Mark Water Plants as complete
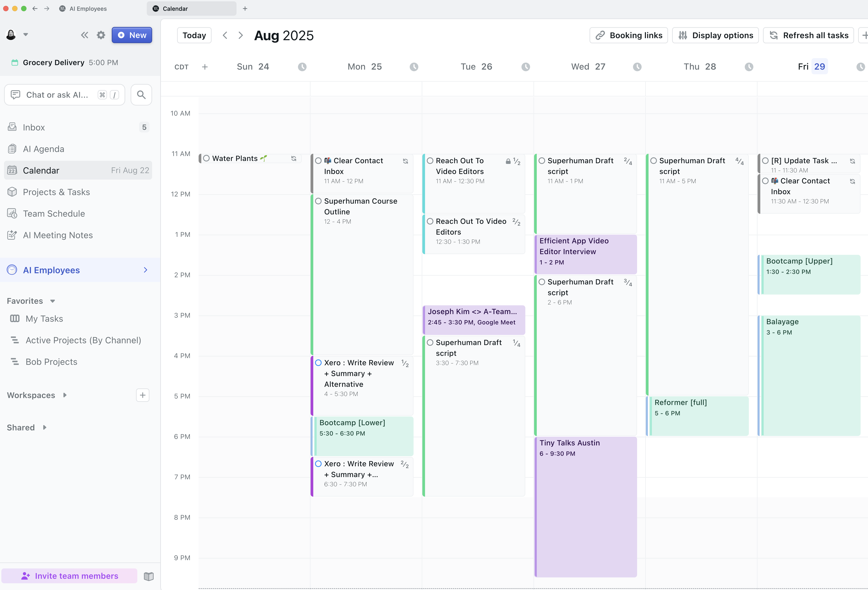 coord(207,158)
